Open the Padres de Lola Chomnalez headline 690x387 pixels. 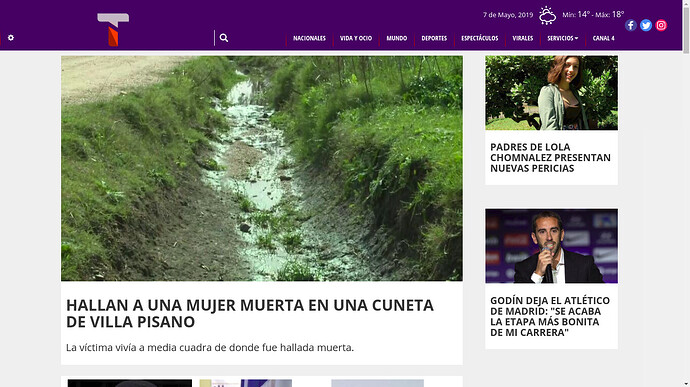(x=551, y=158)
